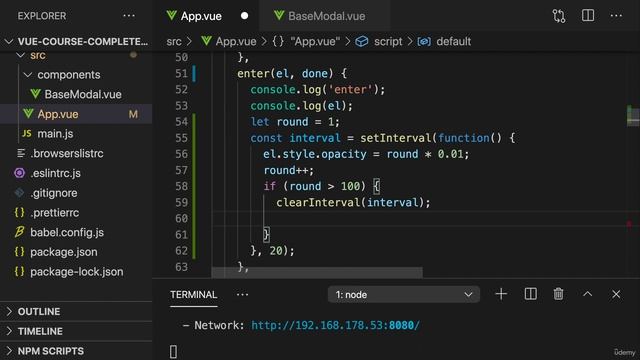The width and height of the screenshot is (640, 360).
Task: Click 'round++;' on line 57
Action: click(x=289, y=170)
